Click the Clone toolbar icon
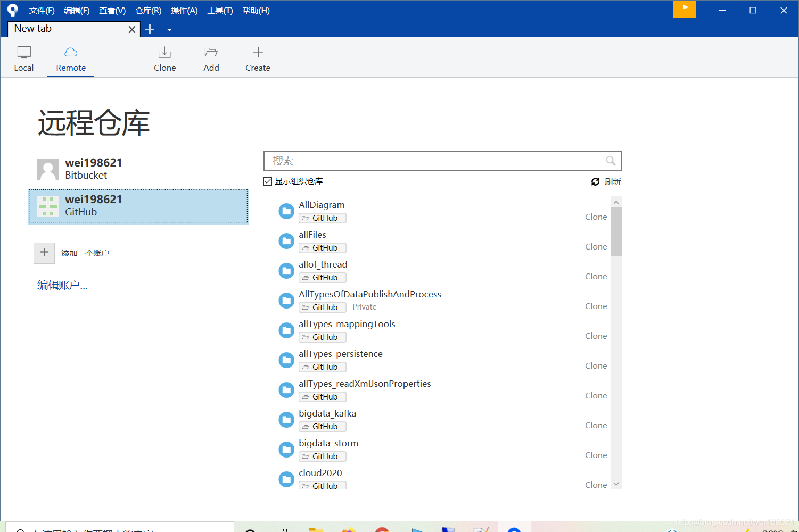This screenshot has height=532, width=799. coord(164,53)
